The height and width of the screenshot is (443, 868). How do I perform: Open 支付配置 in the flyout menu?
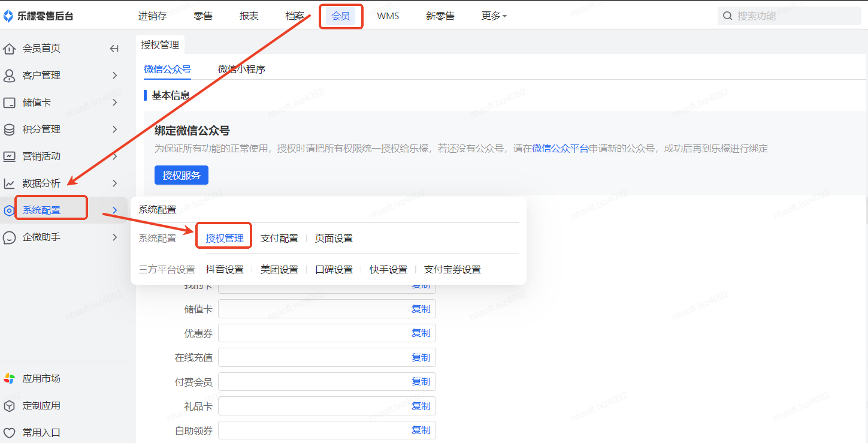[279, 238]
